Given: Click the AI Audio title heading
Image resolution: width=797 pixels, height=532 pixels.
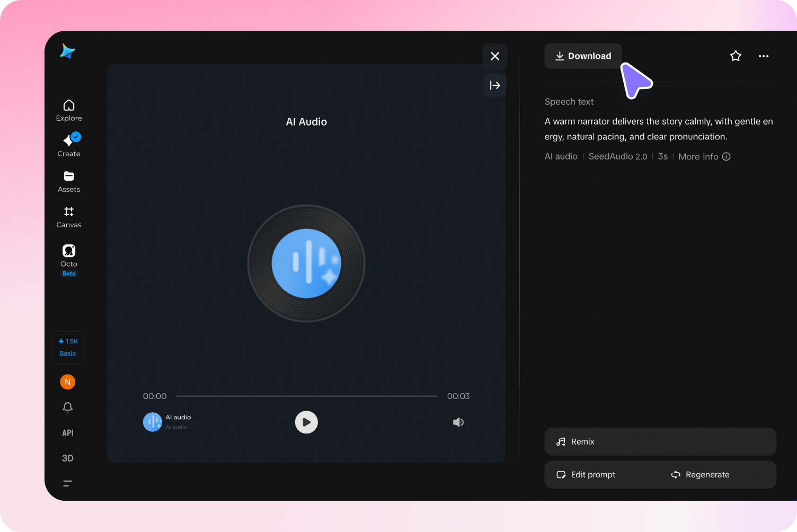Looking at the screenshot, I should click(306, 122).
